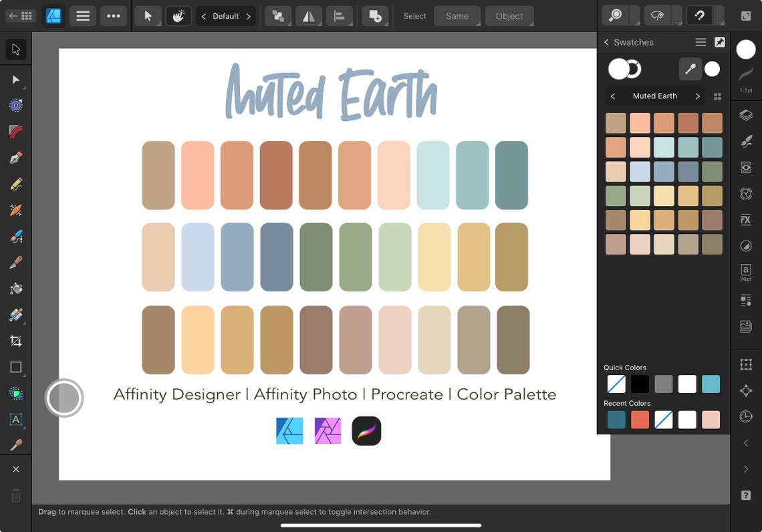Select the Artistic Text tool

pyautogui.click(x=15, y=420)
